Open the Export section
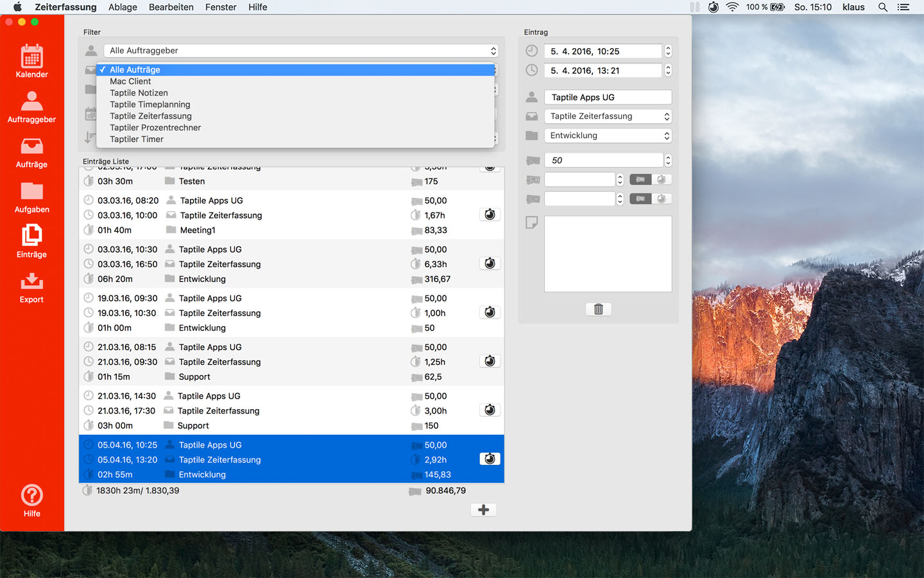The image size is (924, 578). [x=31, y=287]
